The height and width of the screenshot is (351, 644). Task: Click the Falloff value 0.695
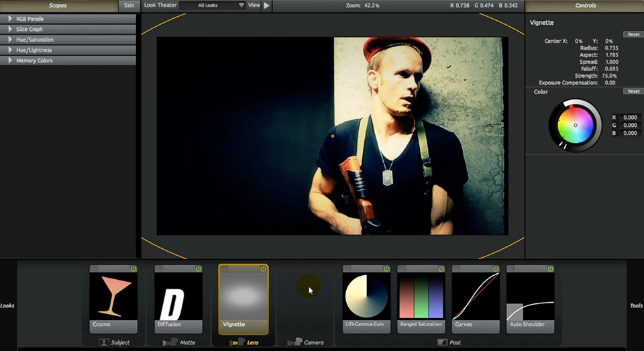point(611,69)
